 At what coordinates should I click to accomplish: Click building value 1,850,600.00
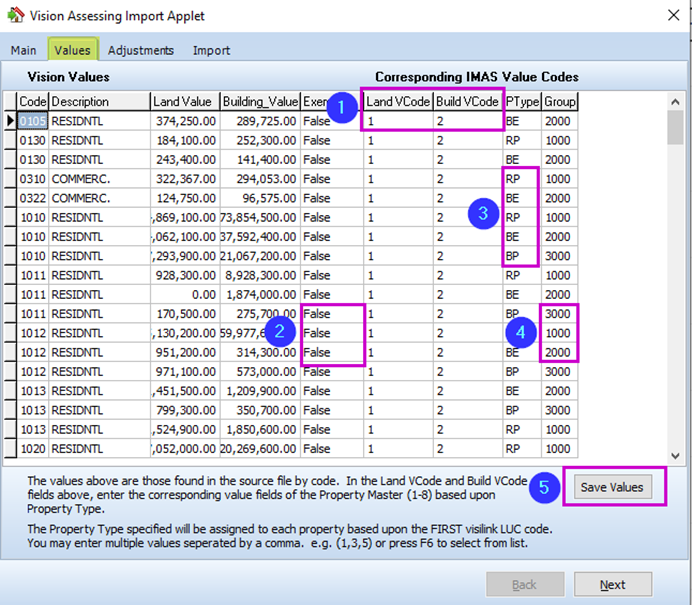[260, 429]
